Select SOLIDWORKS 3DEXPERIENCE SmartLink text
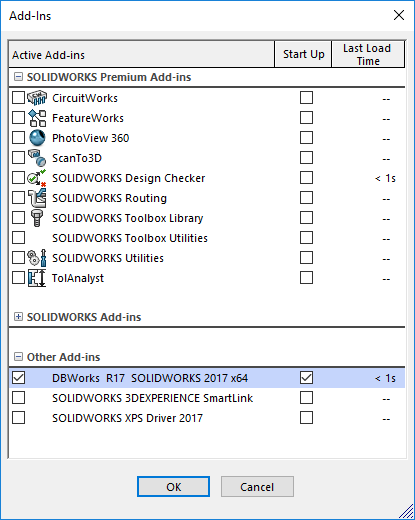Viewport: 415px width, 520px height. 152,398
